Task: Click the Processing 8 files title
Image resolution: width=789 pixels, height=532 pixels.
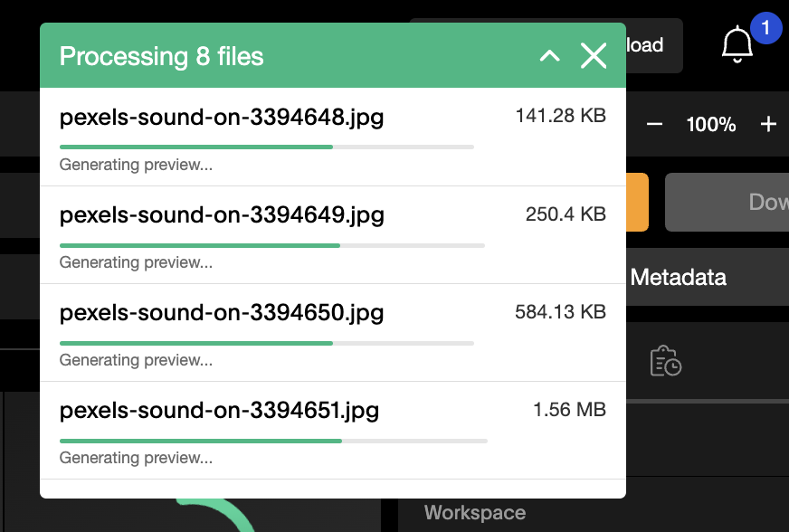Action: [x=162, y=56]
